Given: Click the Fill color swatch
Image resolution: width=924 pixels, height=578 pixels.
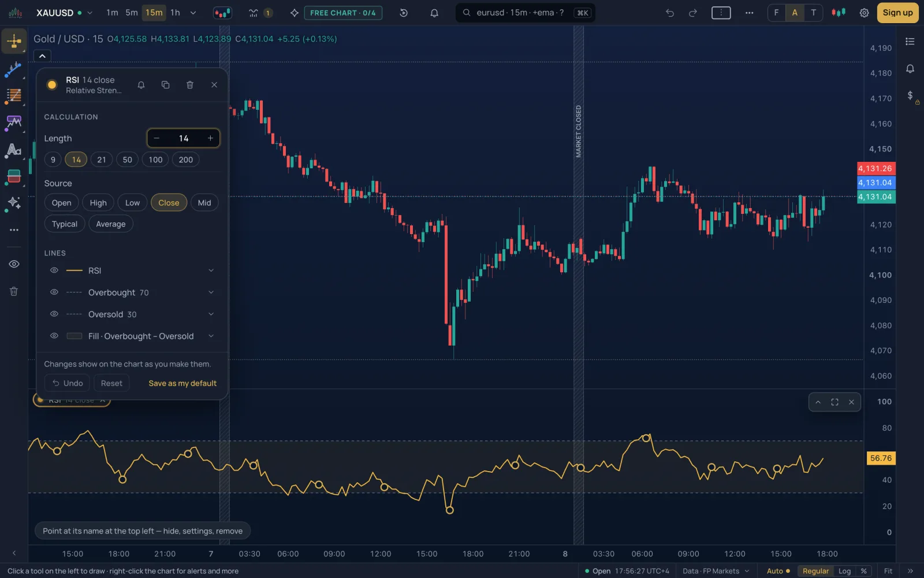Looking at the screenshot, I should tap(74, 336).
